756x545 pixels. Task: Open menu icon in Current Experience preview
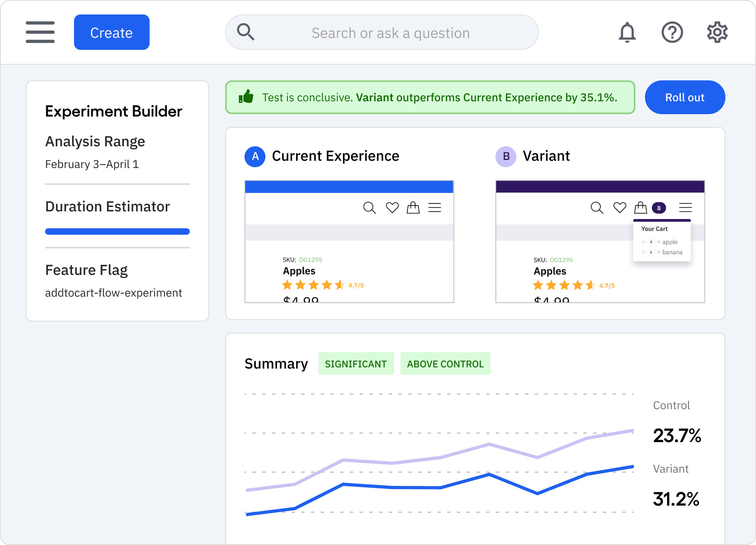pyautogui.click(x=435, y=208)
